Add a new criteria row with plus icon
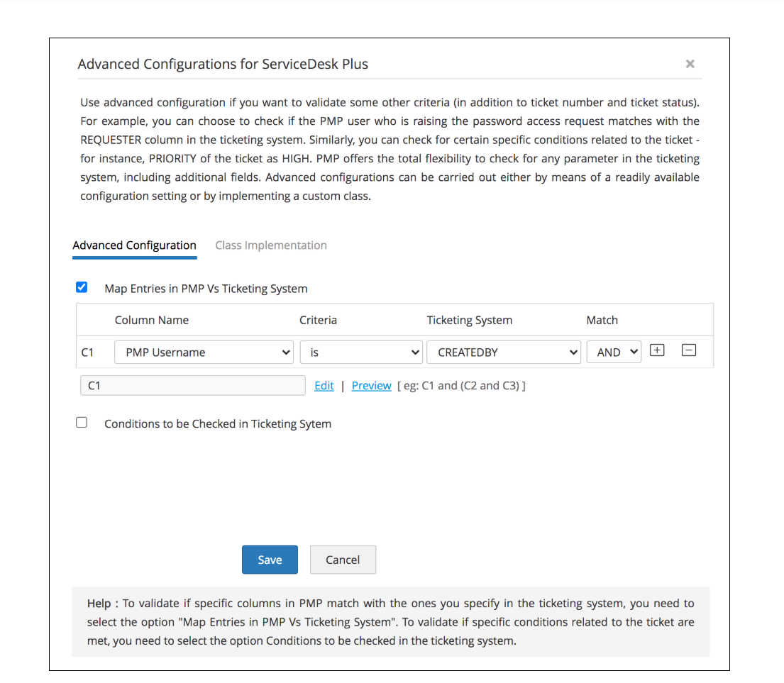The width and height of the screenshot is (784, 683). [x=657, y=350]
